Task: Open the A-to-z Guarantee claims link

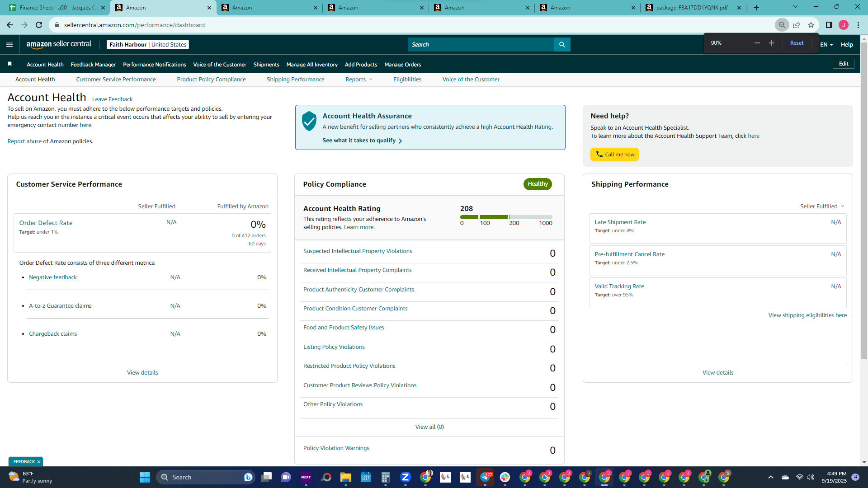Action: [60, 306]
